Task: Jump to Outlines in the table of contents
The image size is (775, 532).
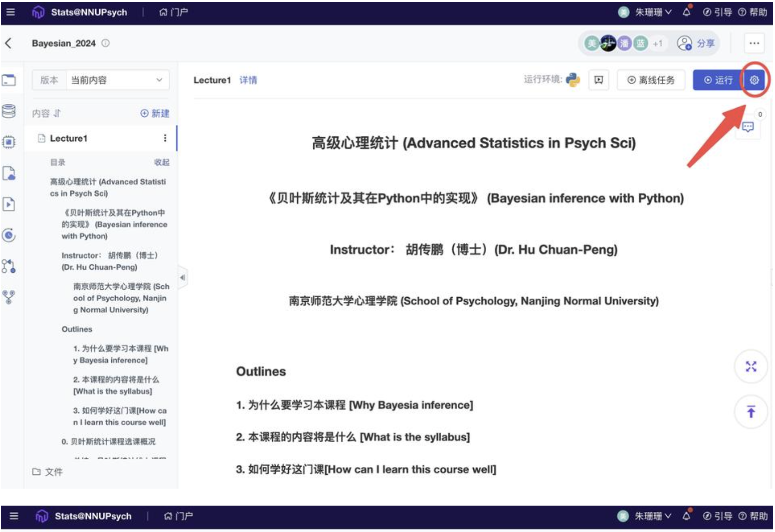Action: [x=77, y=329]
